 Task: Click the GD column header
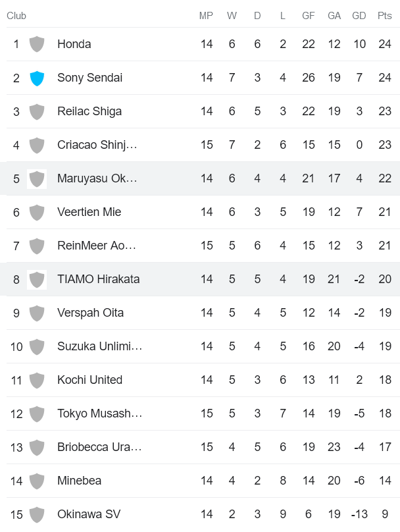click(x=359, y=16)
